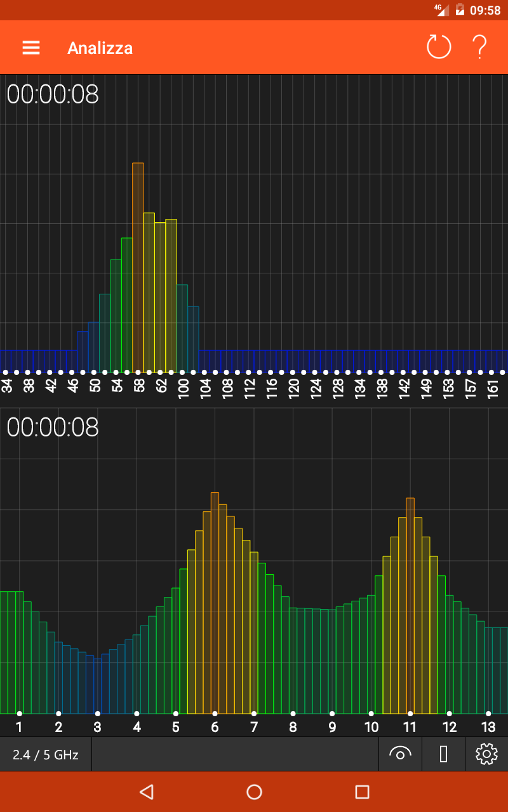Tap the Android home button
The height and width of the screenshot is (812, 508).
[254, 792]
